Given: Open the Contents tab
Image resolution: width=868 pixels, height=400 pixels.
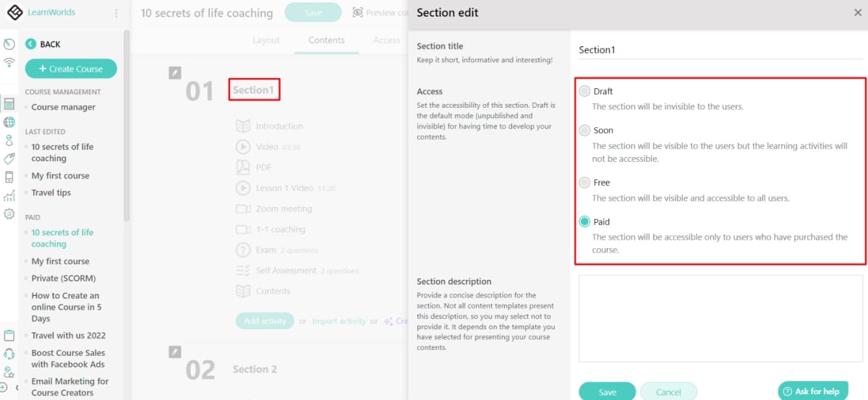Looking at the screenshot, I should (x=326, y=41).
